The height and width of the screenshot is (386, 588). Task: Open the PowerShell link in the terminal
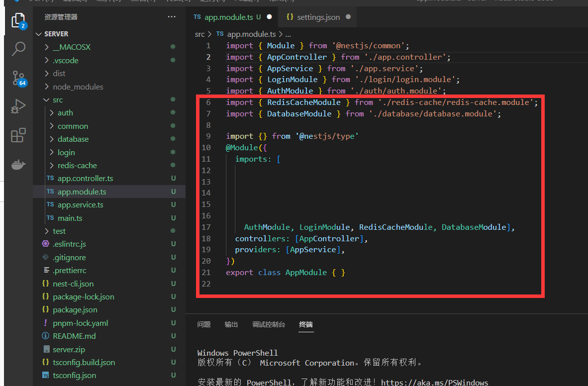(x=435, y=382)
